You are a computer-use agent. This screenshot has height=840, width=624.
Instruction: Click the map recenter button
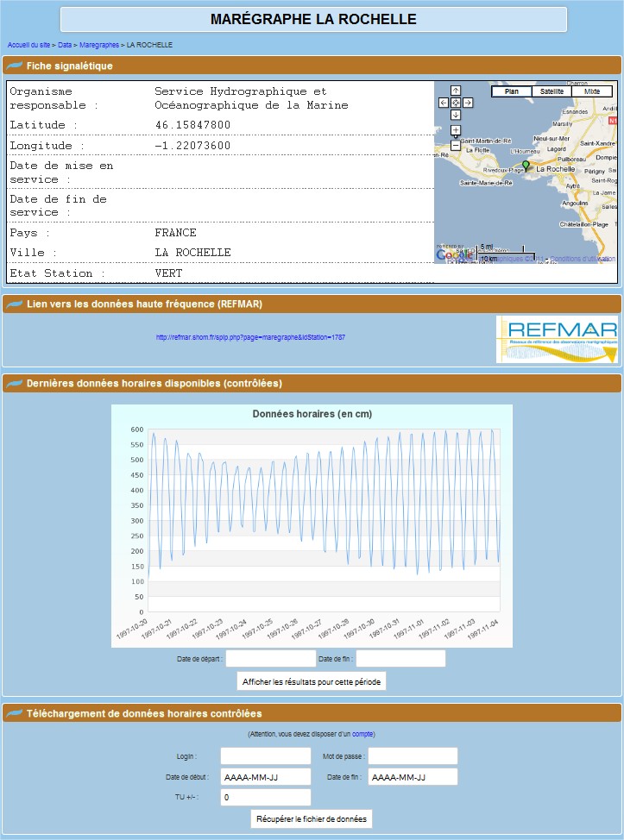(456, 103)
